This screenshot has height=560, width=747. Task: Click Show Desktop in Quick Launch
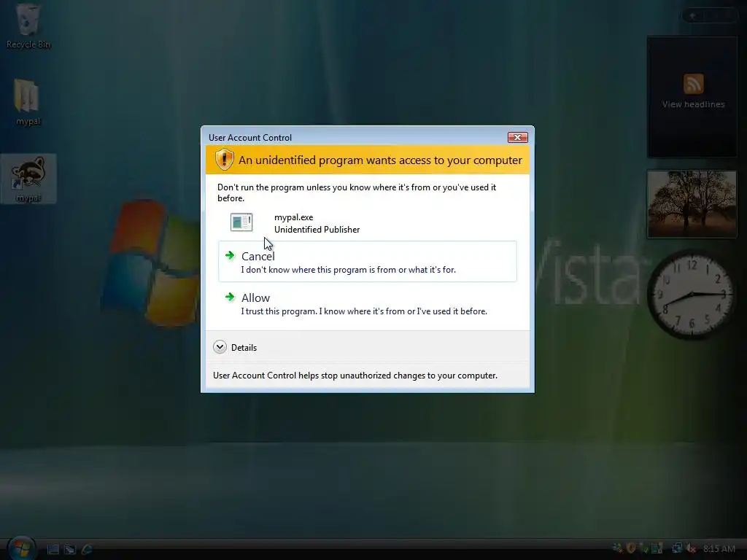[x=53, y=549]
